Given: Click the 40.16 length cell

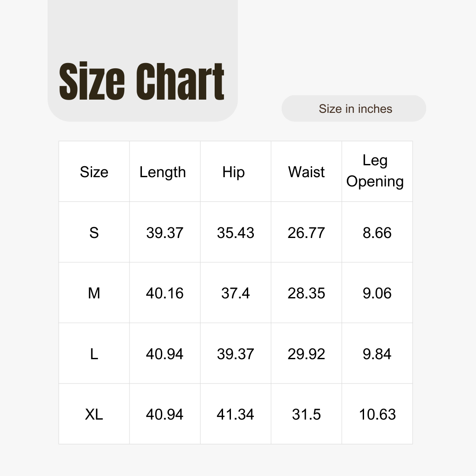Looking at the screenshot, I should 165,293.
